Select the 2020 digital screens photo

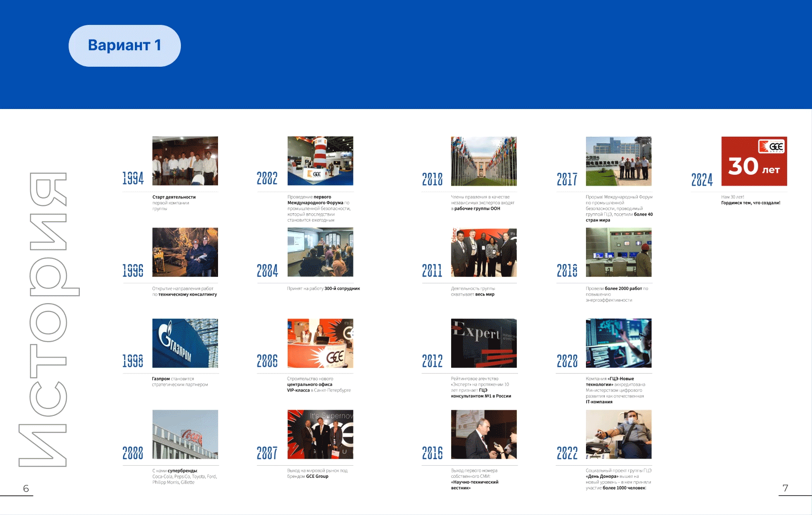pos(619,343)
